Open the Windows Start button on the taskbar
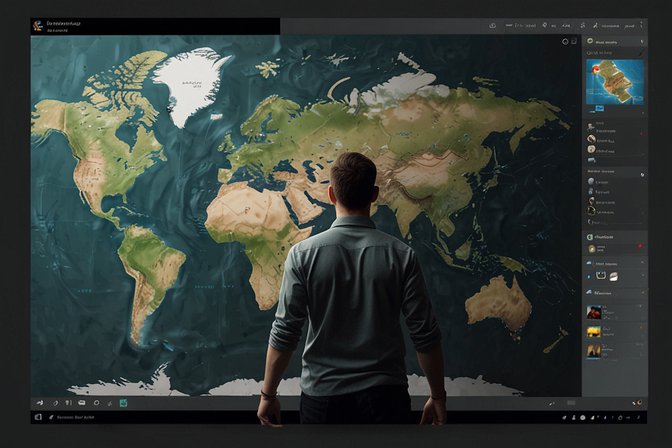 pyautogui.click(x=37, y=416)
